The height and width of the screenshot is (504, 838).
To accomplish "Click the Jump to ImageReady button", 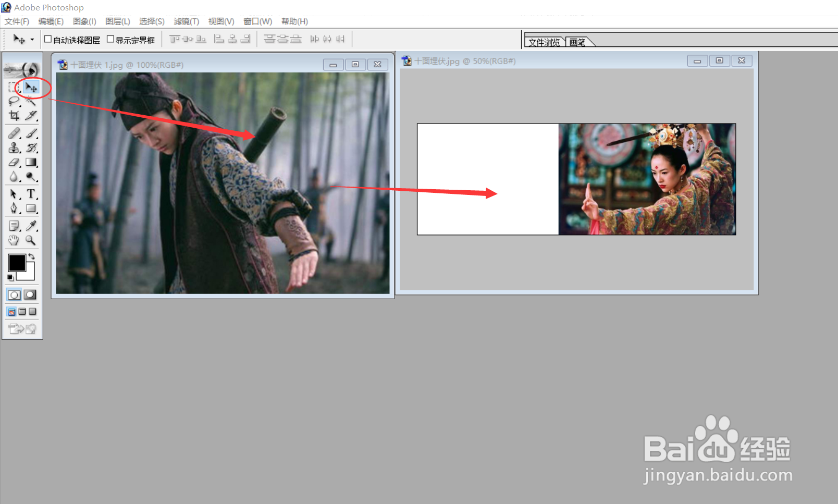I will pos(22,329).
